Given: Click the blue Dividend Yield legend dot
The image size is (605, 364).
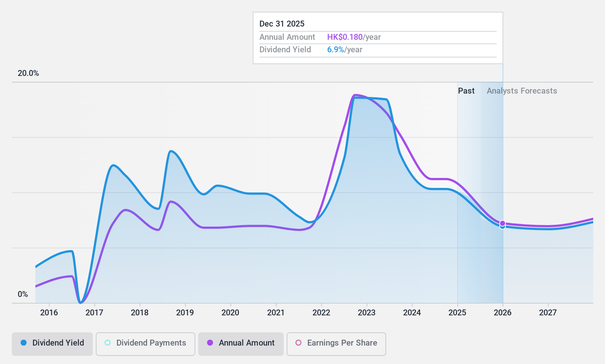Looking at the screenshot, I should [x=24, y=343].
